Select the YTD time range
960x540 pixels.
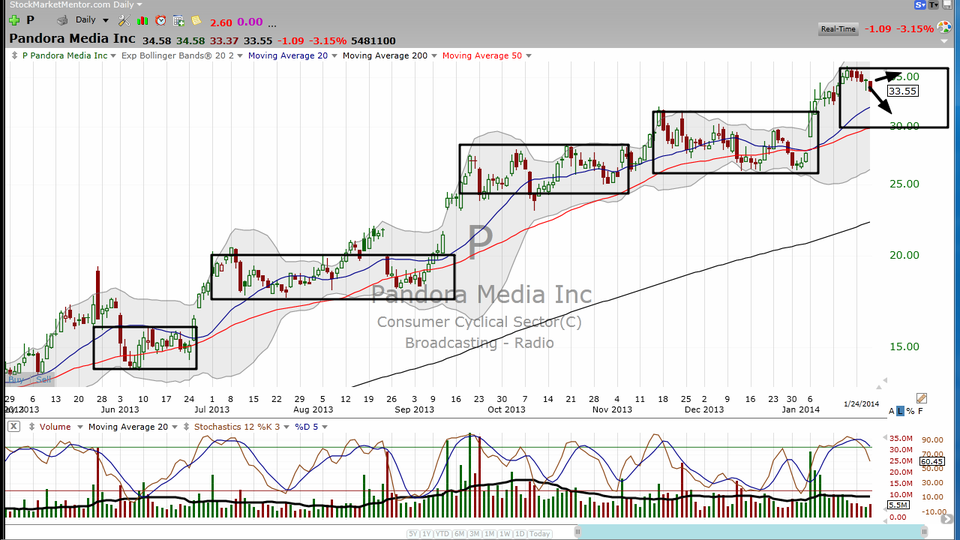pos(442,534)
